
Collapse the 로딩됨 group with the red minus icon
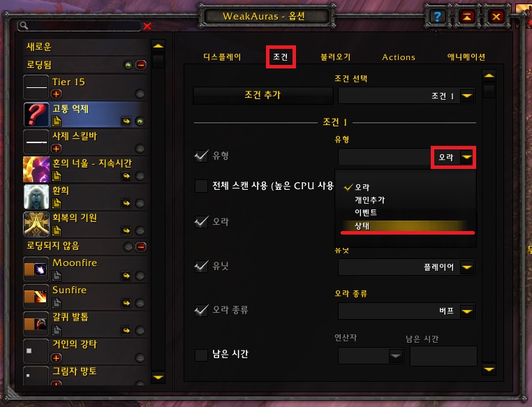pos(141,64)
